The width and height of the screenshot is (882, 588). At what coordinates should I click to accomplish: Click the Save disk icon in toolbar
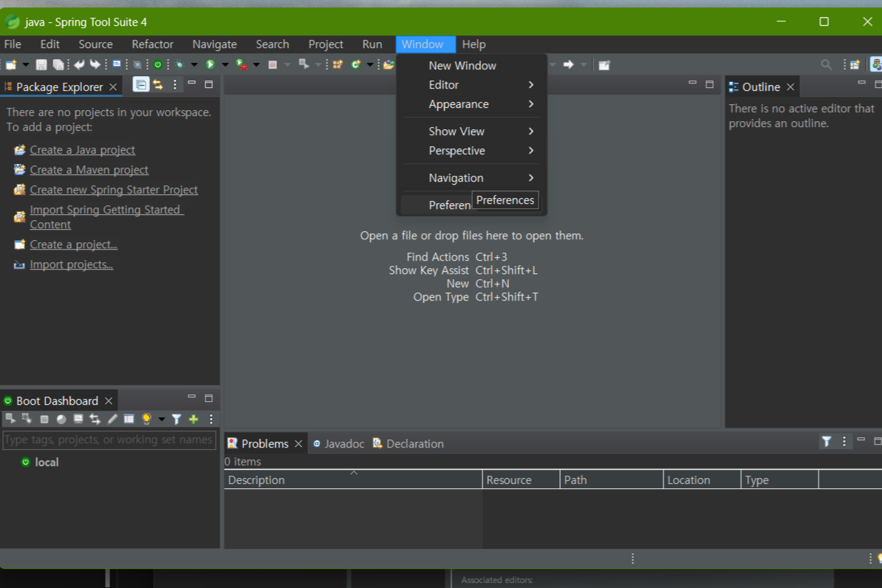[x=41, y=65]
